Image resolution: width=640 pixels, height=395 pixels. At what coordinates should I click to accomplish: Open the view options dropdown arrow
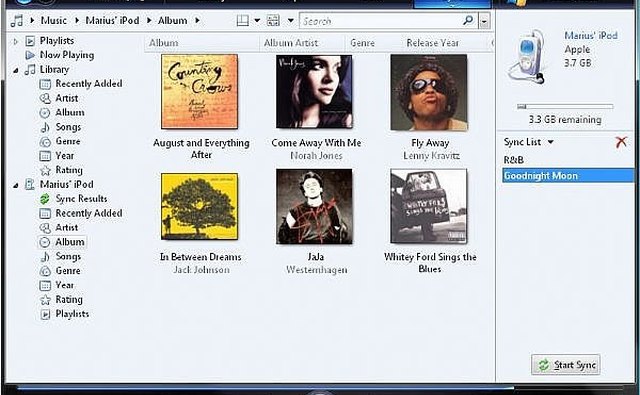click(291, 20)
